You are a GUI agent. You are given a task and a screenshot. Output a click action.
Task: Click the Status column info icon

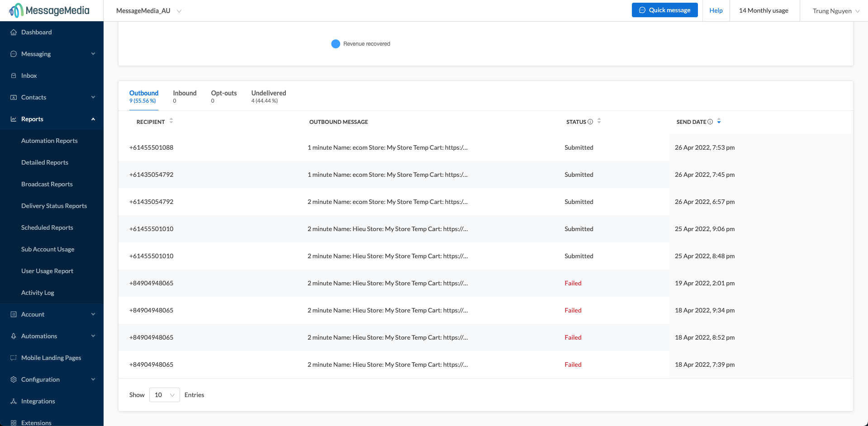tap(590, 122)
